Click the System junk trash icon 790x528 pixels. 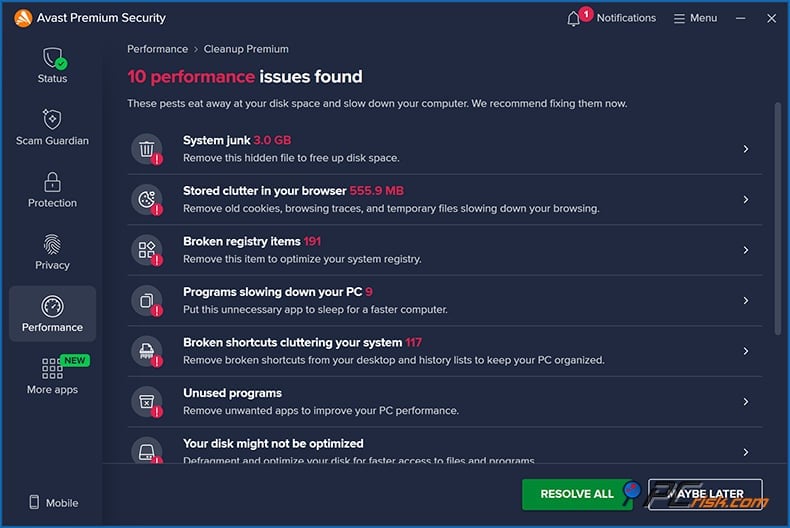tap(147, 149)
